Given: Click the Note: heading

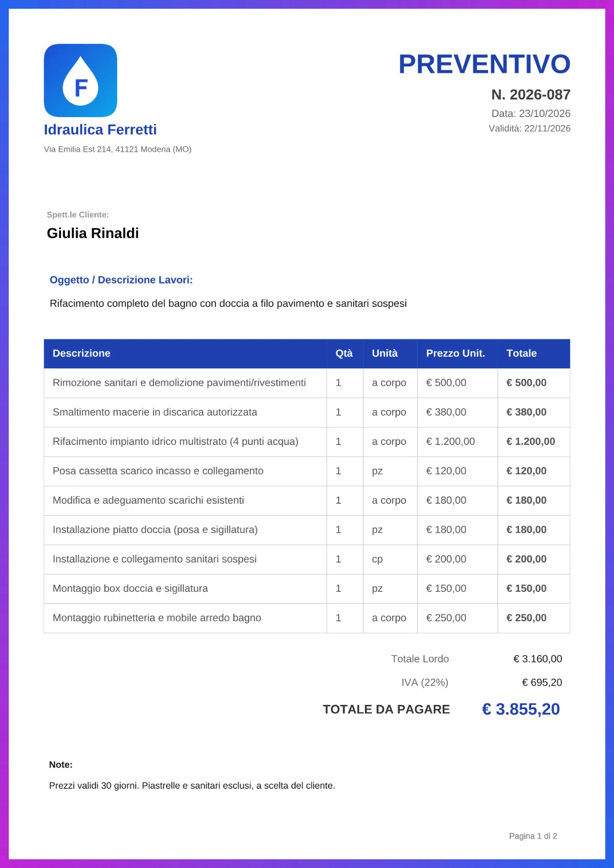Looking at the screenshot, I should coord(61,765).
